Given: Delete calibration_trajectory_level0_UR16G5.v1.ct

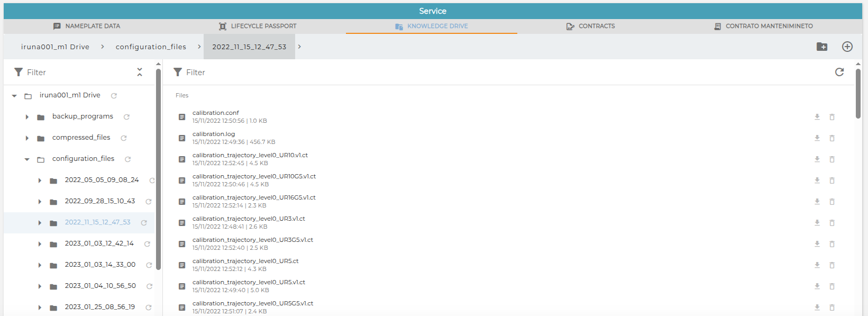Looking at the screenshot, I should (832, 202).
